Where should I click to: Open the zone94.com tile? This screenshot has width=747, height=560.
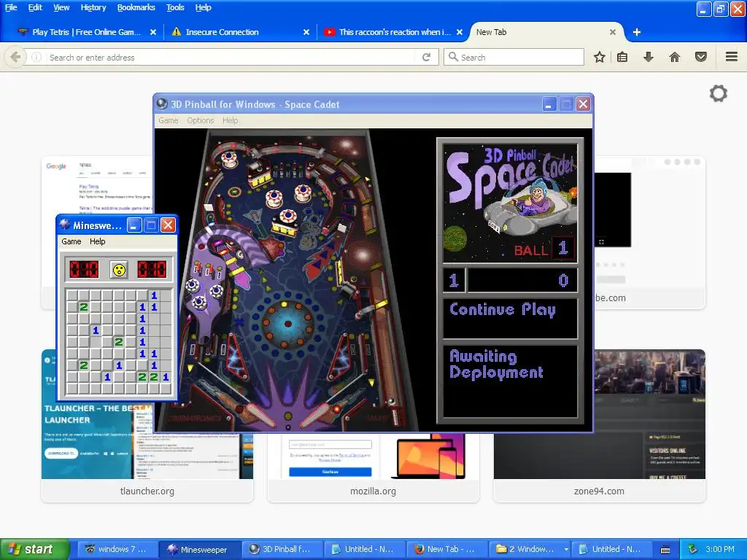pos(600,426)
